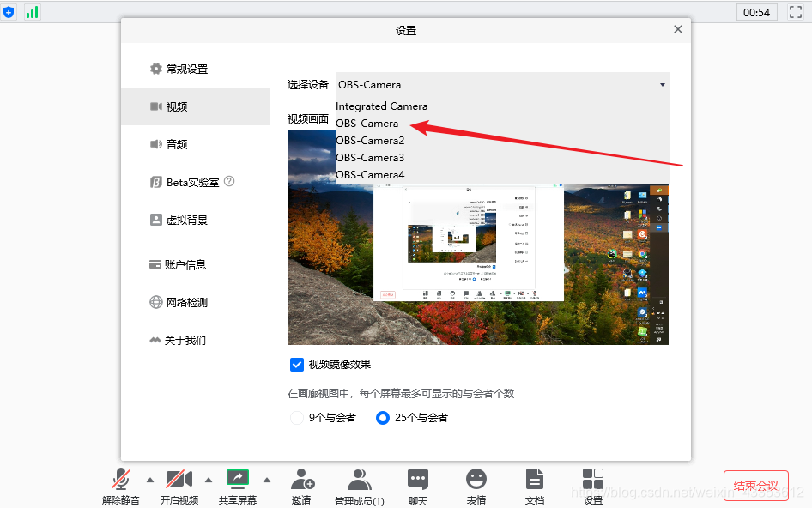The width and height of the screenshot is (812, 508).
Task: Enter full screen with the corner brackets icon
Action: (796, 12)
